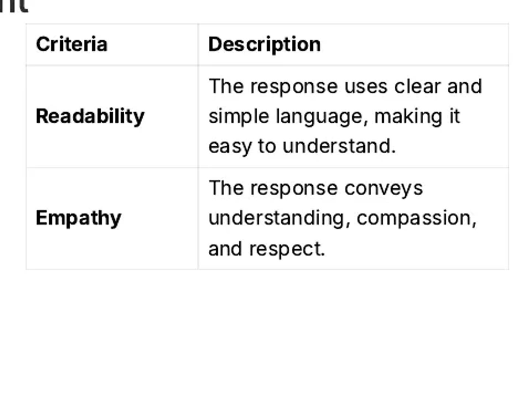531x420 pixels.
Task: Click the word 'conveys' in Empathy description
Action: click(383, 189)
